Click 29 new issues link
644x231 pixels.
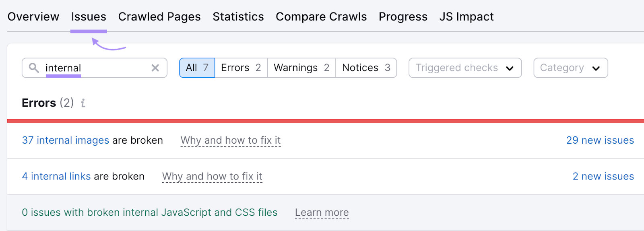pyautogui.click(x=600, y=140)
